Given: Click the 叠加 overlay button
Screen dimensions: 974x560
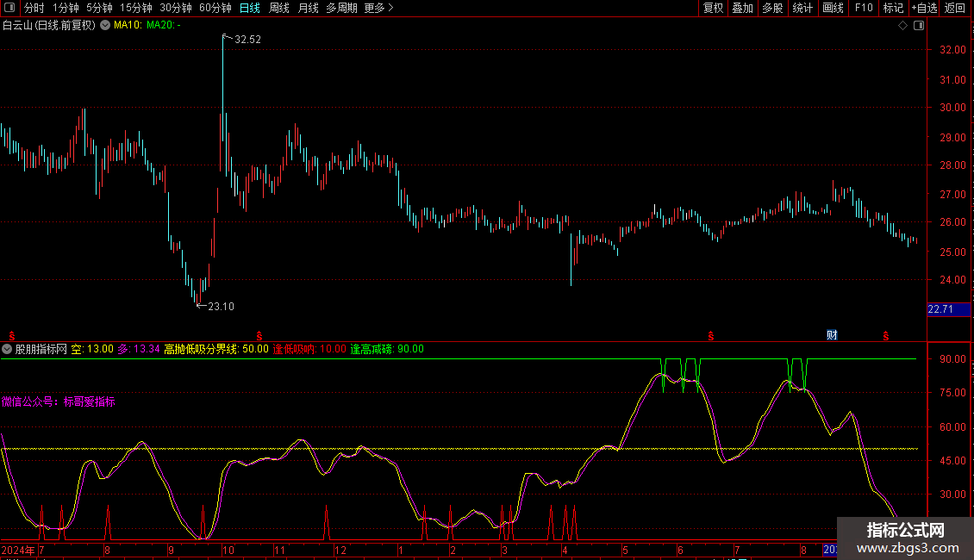Looking at the screenshot, I should coord(742,8).
